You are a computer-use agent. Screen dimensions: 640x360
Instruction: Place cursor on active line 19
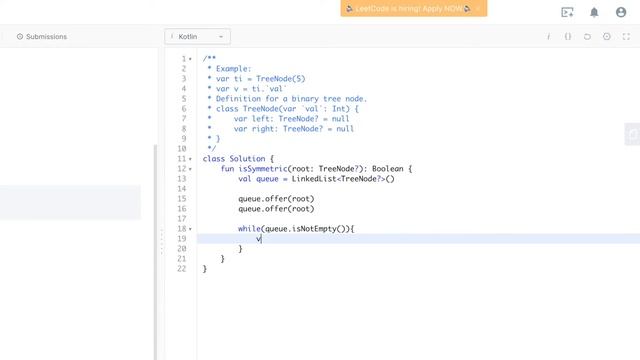418,239
